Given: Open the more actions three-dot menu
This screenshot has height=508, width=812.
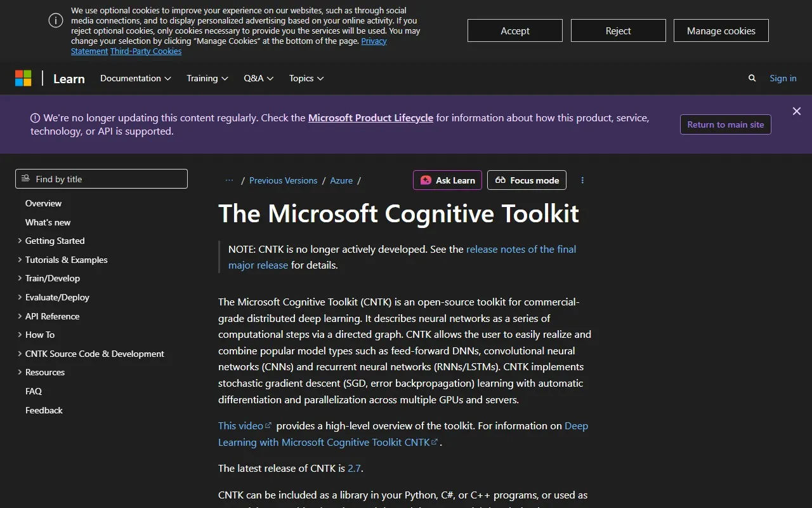Looking at the screenshot, I should [582, 180].
